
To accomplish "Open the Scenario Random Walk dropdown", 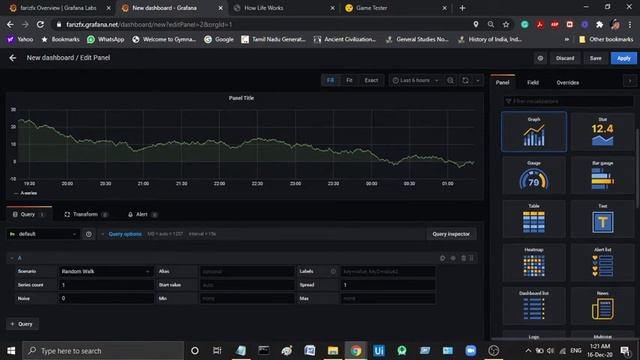I will (105, 271).
